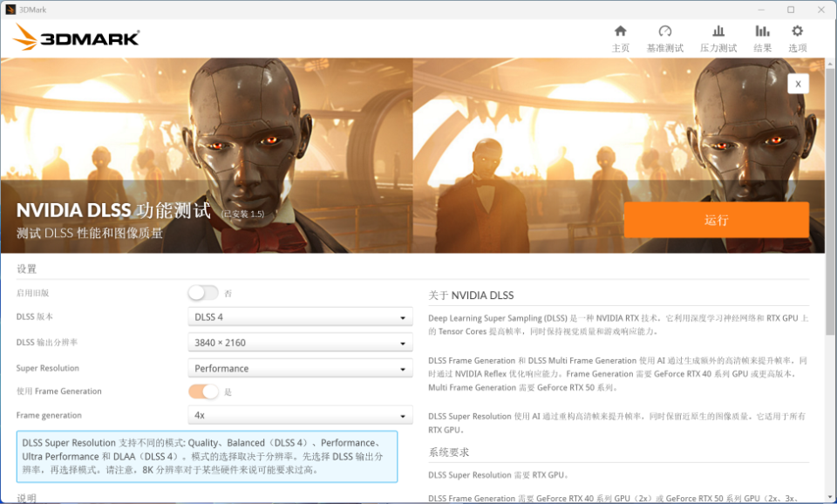Click the 关于 NVIDIA DLSS heading

[471, 296]
